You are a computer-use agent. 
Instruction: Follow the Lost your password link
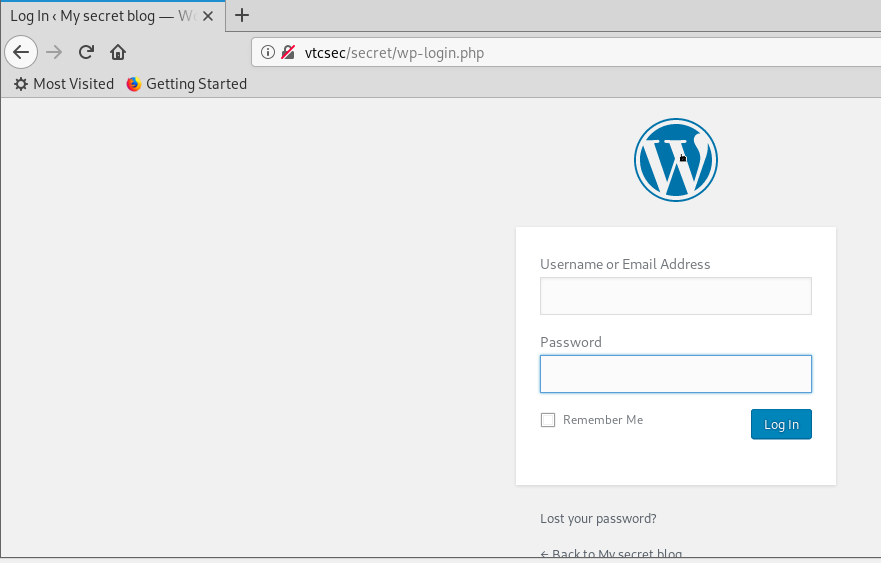[x=598, y=518]
